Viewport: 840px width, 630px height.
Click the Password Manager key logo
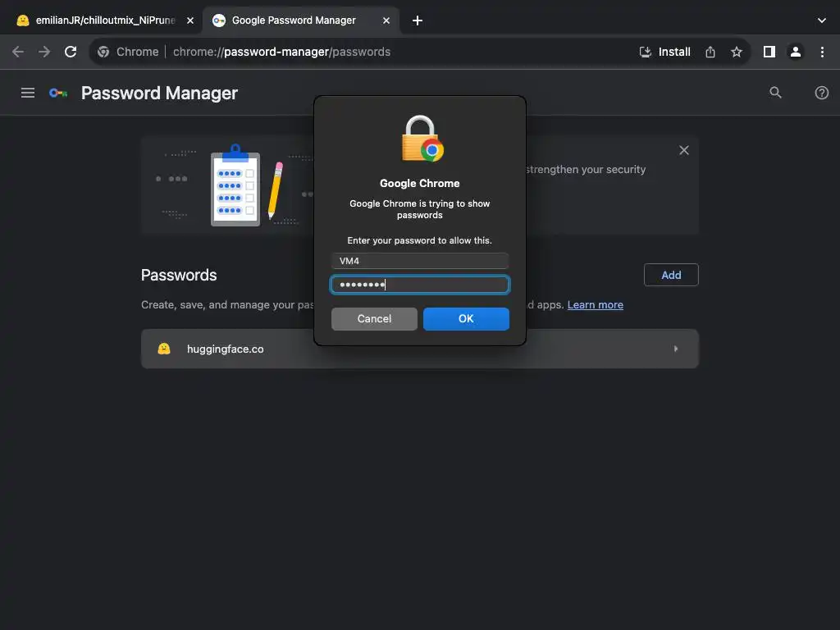coord(58,94)
